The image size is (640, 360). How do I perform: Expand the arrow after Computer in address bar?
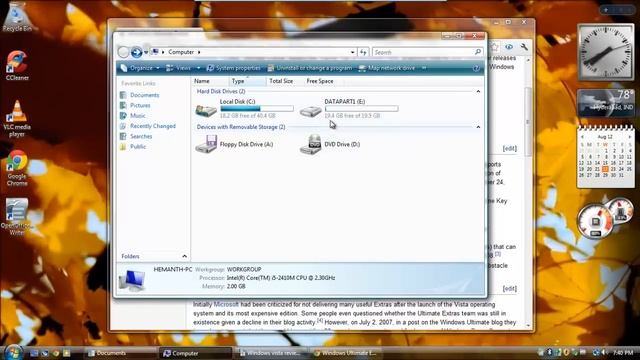199,52
